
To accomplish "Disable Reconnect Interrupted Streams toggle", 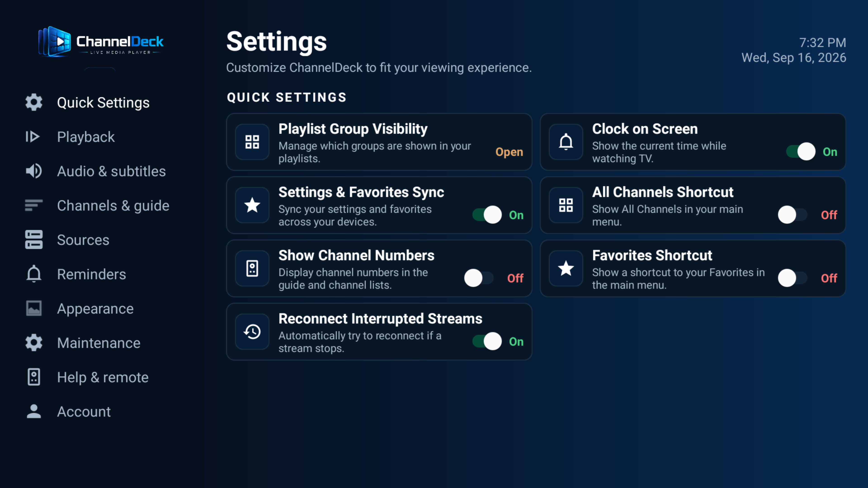I will [x=487, y=342].
